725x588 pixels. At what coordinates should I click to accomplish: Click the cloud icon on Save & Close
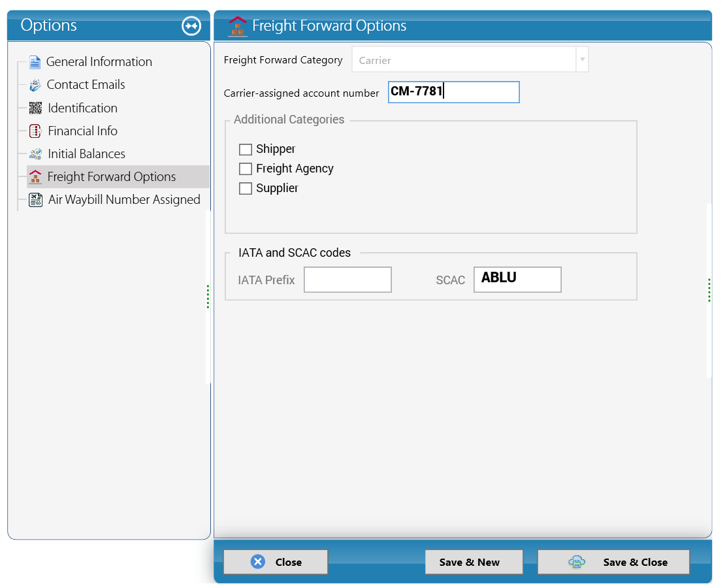(577, 562)
